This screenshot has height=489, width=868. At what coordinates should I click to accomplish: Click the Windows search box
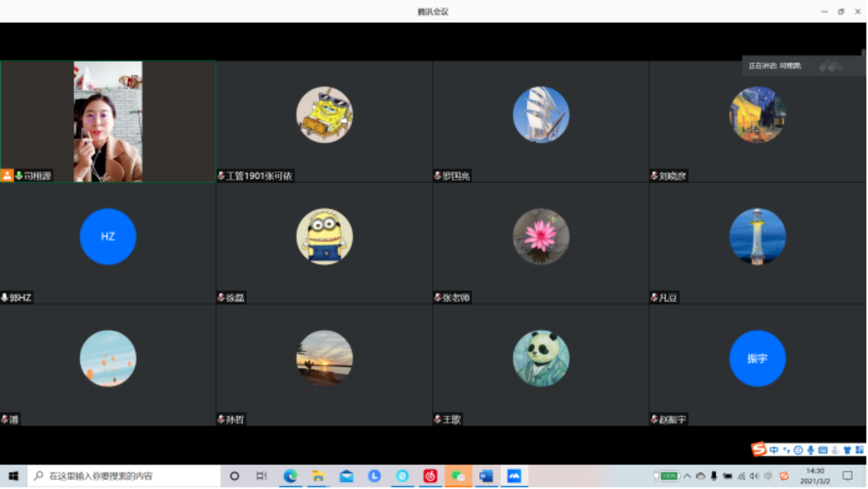(125, 476)
